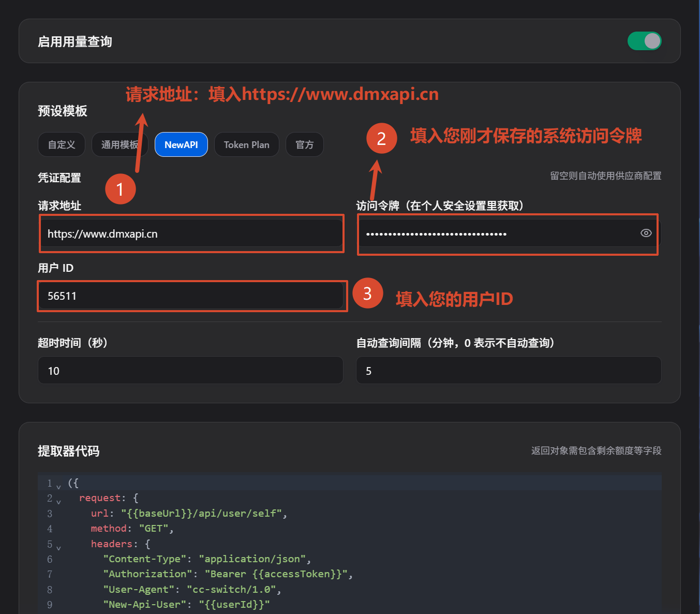The width and height of the screenshot is (700, 614).
Task: Click the "User-Agent" cc-switch line
Action: coord(192,589)
